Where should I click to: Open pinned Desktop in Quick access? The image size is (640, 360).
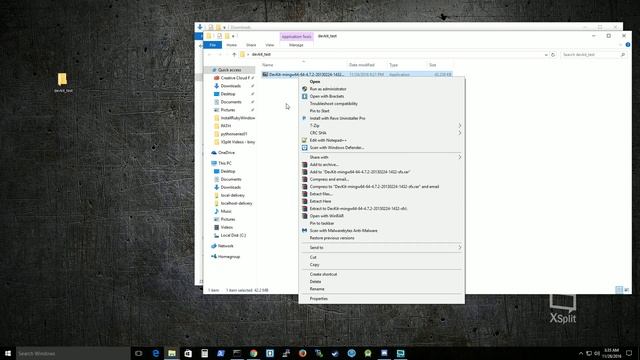pos(228,94)
